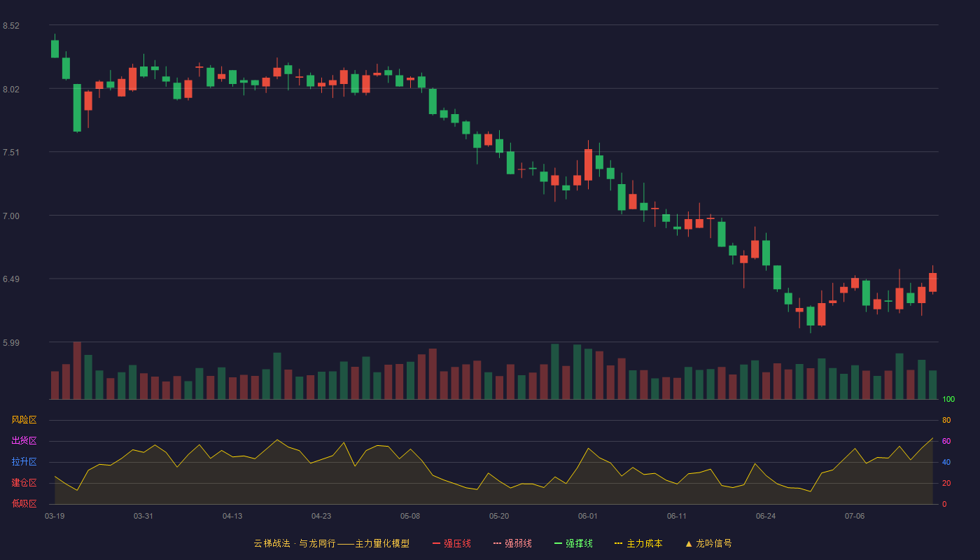Viewport: 980px width, 560px height.
Task: Click the 龙吟信号 triangle legend icon
Action: pyautogui.click(x=689, y=543)
